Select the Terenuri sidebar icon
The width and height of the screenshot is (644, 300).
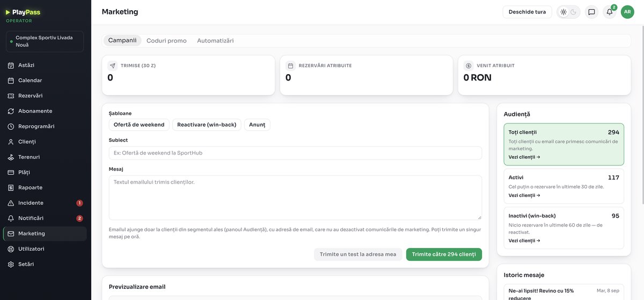pos(11,157)
